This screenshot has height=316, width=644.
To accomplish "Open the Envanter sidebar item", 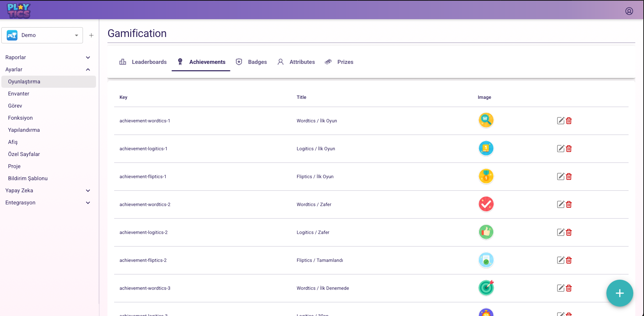I will click(18, 93).
